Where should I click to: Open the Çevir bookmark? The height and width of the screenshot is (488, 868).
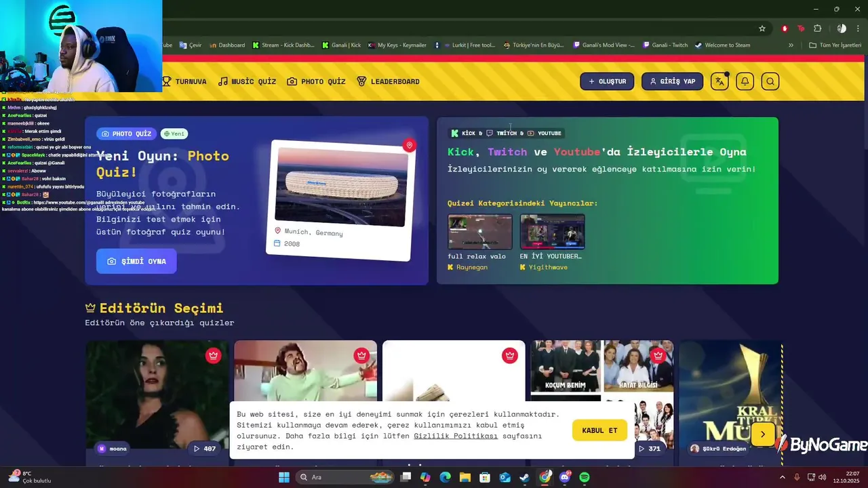pyautogui.click(x=191, y=45)
